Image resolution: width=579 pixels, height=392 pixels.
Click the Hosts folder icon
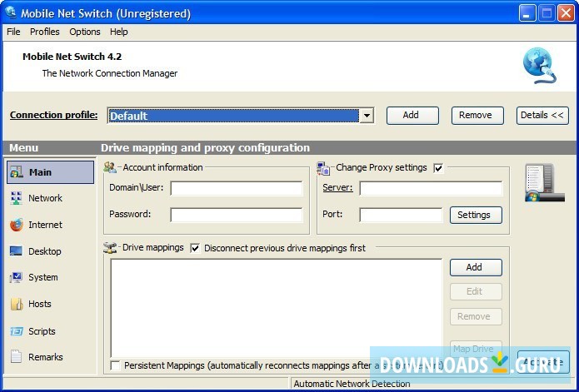click(x=17, y=304)
